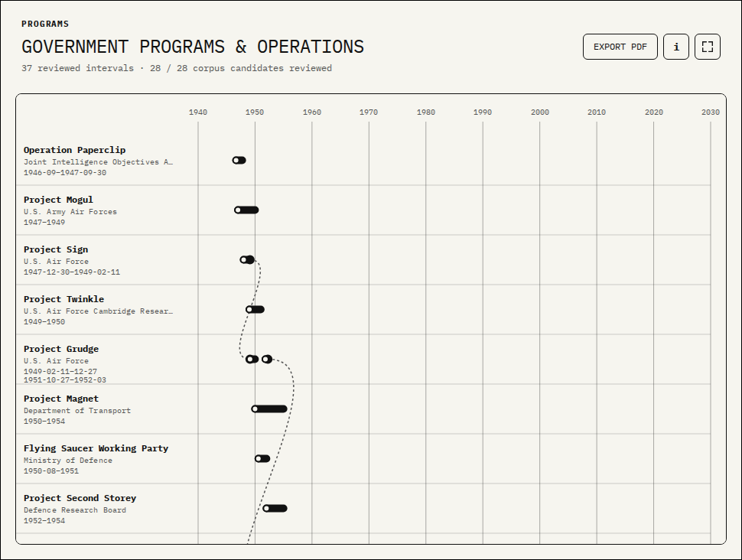This screenshot has width=742, height=560.
Task: Click 'Joint Intelligence Objectives A…' agency text
Action: click(99, 162)
